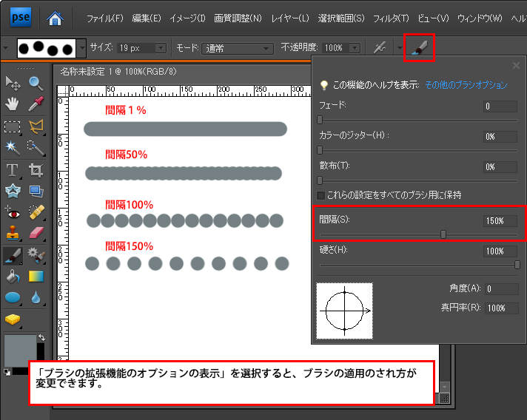Click the brush preset thumbnail preview
This screenshot has width=527, height=420.
click(47, 48)
